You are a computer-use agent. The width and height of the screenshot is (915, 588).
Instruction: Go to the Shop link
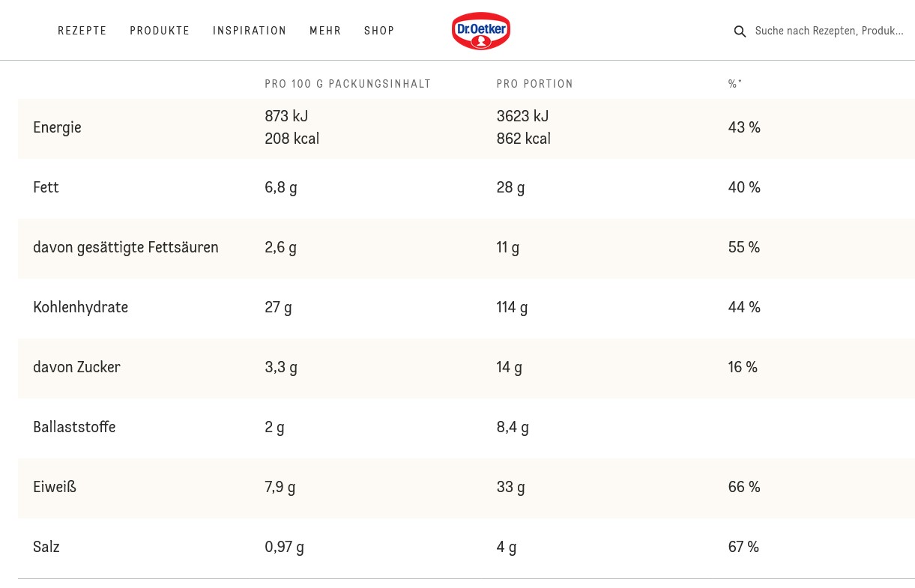(379, 31)
